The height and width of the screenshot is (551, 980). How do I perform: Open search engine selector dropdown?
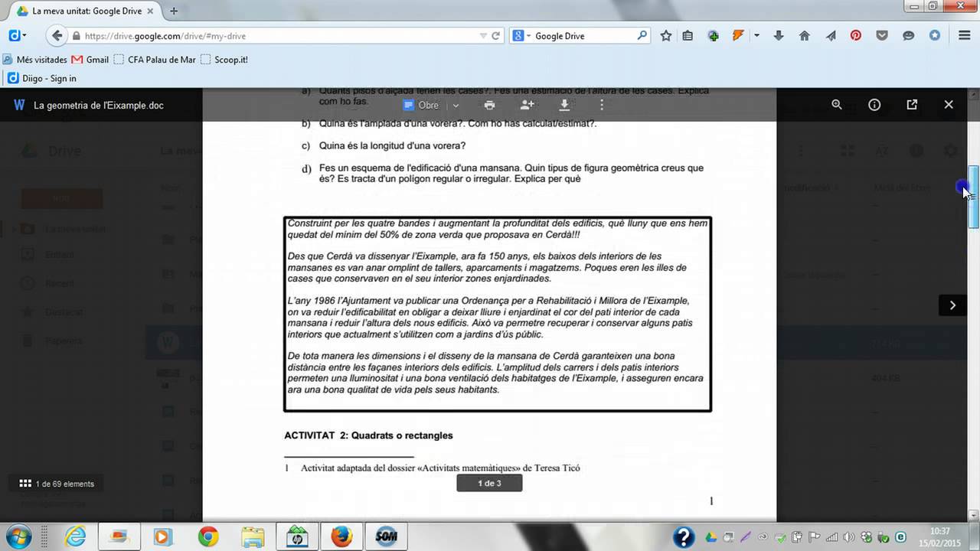[521, 36]
